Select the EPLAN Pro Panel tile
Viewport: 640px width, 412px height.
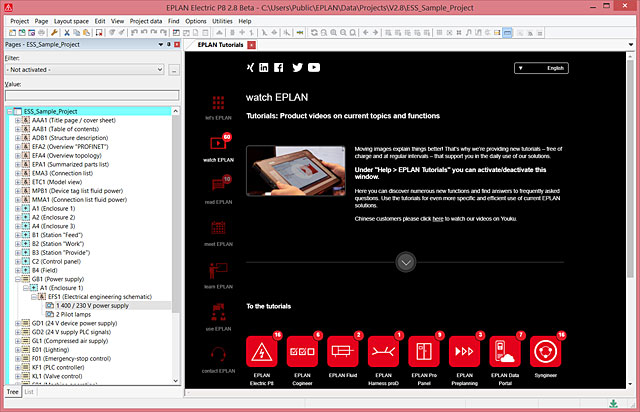427,352
